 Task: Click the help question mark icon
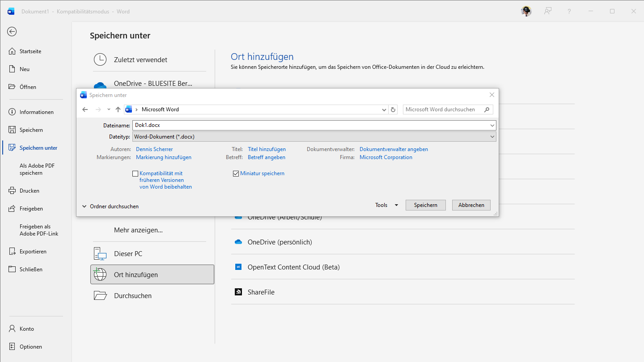(569, 12)
